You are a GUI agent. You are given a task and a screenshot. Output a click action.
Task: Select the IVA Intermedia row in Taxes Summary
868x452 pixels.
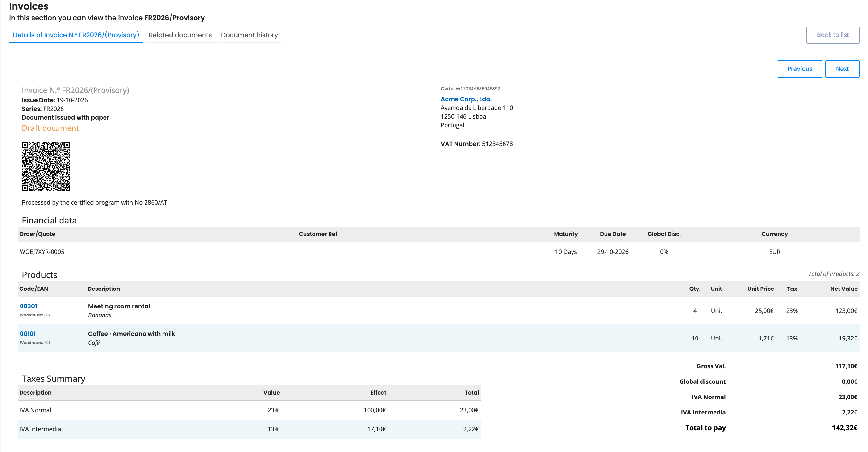(x=249, y=429)
